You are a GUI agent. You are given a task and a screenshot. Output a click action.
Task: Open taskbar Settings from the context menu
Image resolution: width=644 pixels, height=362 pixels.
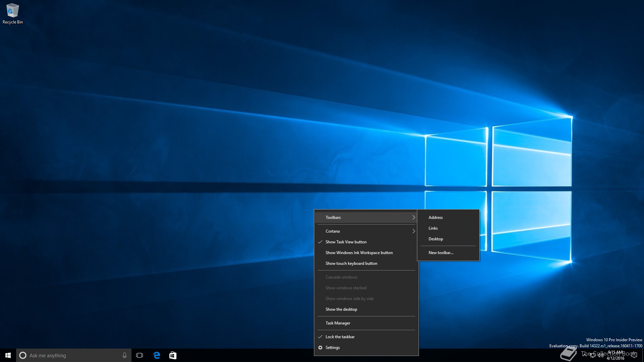366,348
